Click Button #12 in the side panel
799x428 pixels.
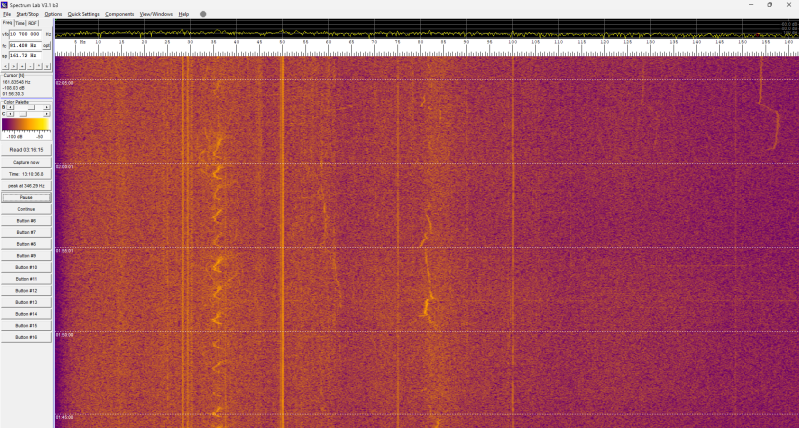point(26,290)
